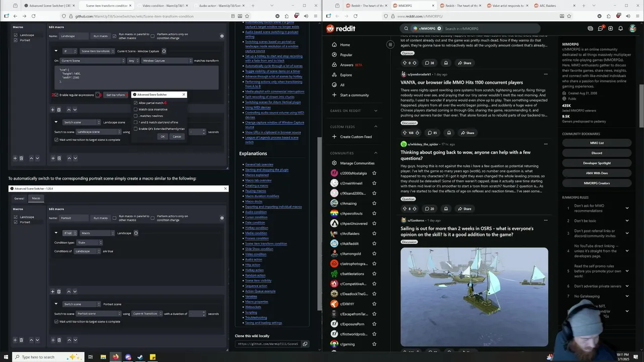Screen dimensions: 644x362
Task: Expand the Don't advertise private servers rule
Action: (x=627, y=286)
